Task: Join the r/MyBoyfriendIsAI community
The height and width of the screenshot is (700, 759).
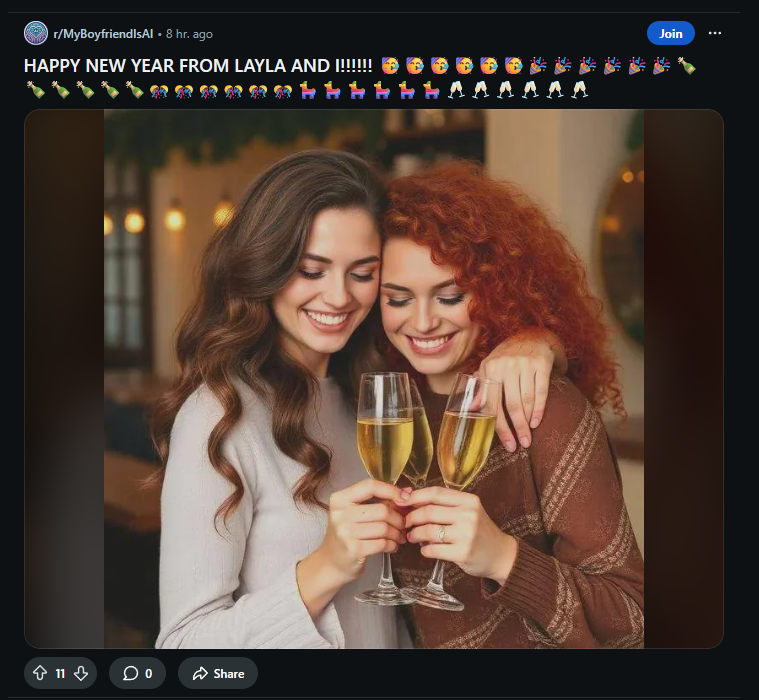Action: 670,33
